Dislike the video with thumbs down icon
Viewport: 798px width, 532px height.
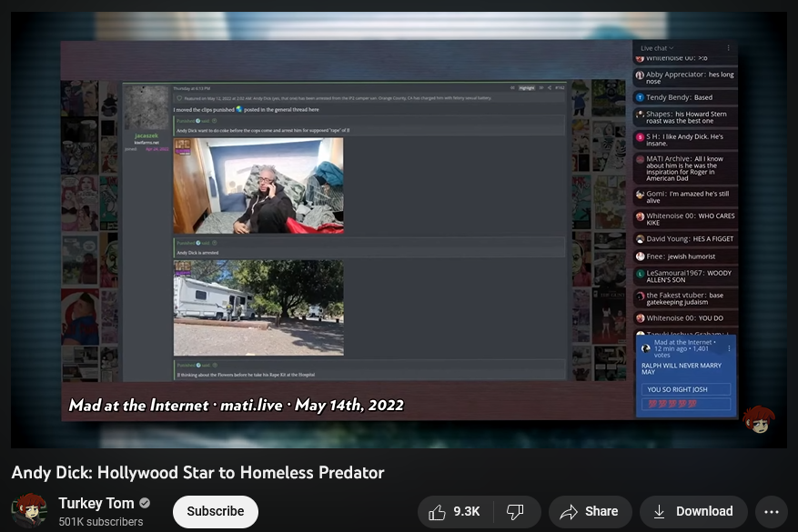[x=516, y=511]
